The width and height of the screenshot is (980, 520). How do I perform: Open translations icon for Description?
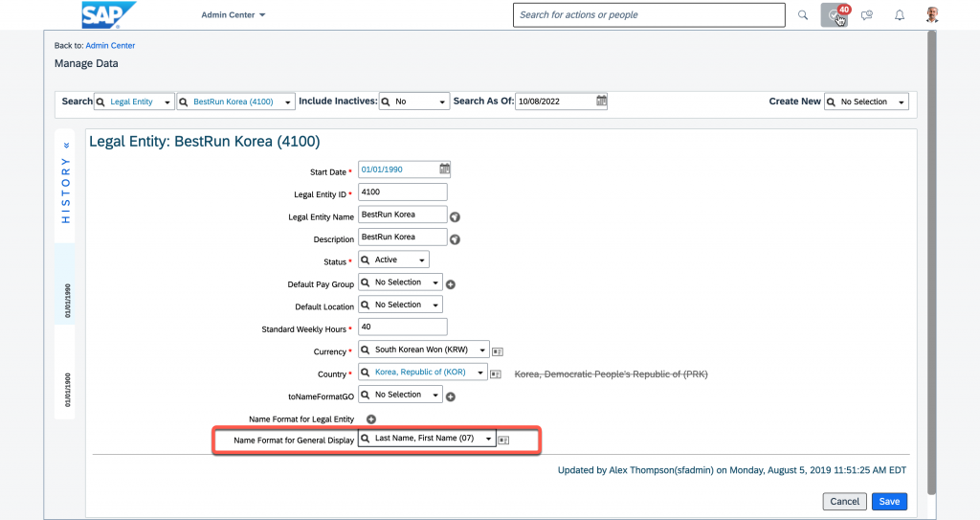point(455,239)
